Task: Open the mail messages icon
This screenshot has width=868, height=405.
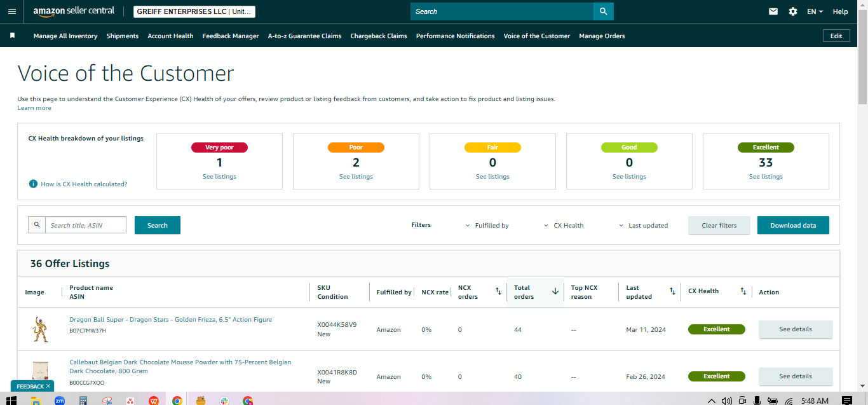Action: (x=773, y=11)
